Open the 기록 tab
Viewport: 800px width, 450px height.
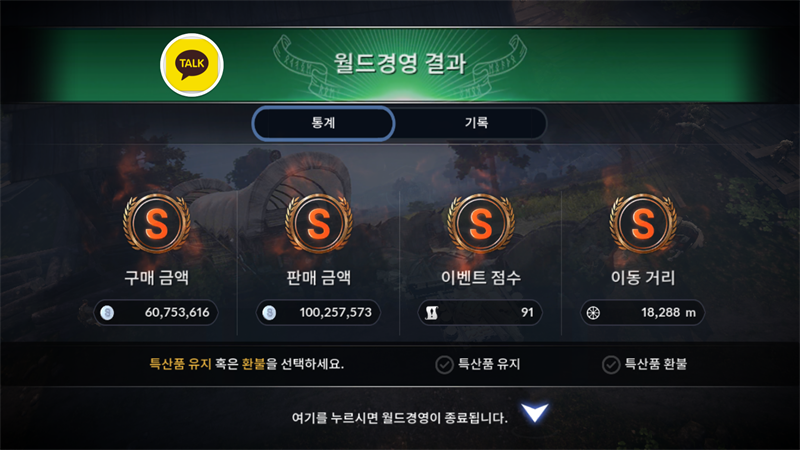point(476,123)
